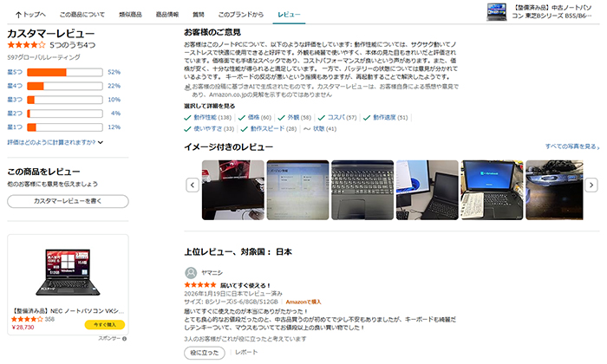Click the ¥28,730 price

(23, 328)
